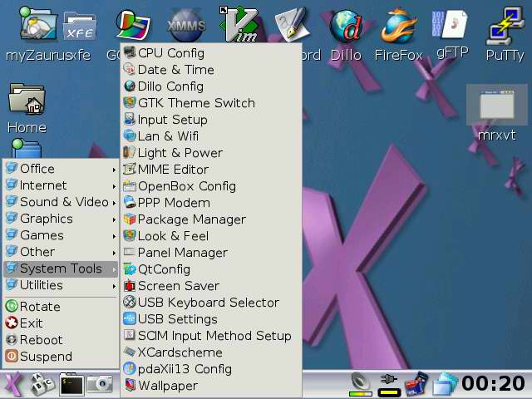Screen dimensions: 532x399
Task: Click Suspend in the main menu
Action: 45,357
